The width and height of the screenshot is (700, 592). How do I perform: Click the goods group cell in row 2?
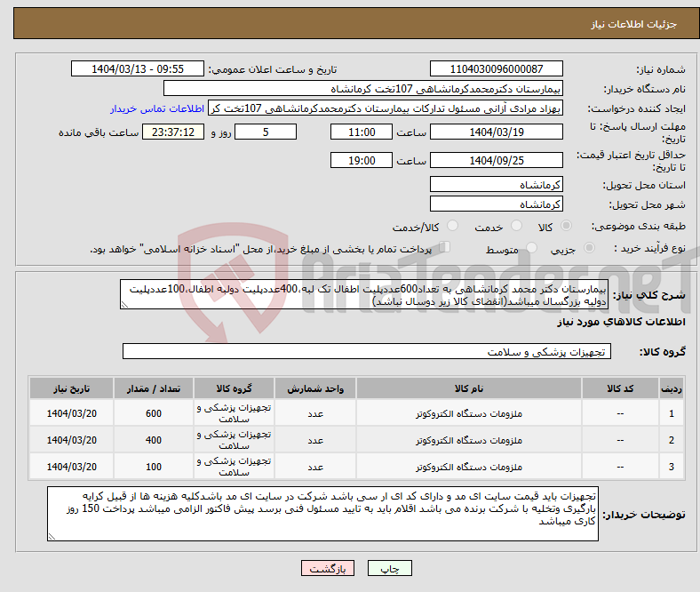click(x=234, y=440)
